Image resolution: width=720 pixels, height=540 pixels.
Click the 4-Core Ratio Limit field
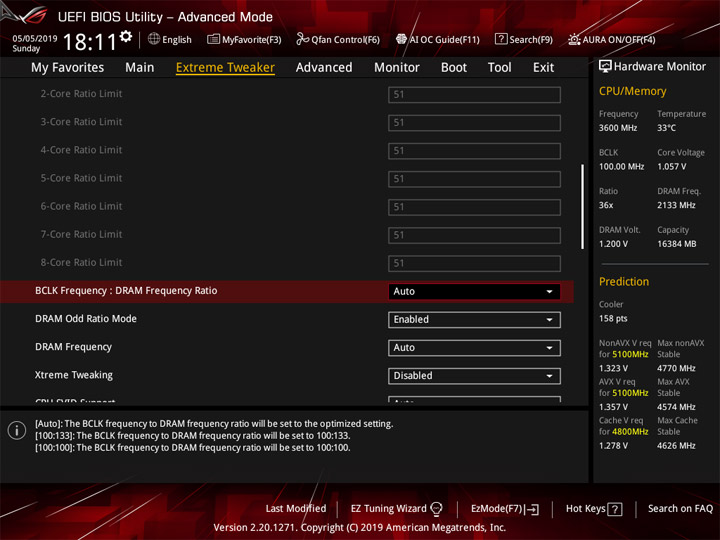click(x=474, y=151)
